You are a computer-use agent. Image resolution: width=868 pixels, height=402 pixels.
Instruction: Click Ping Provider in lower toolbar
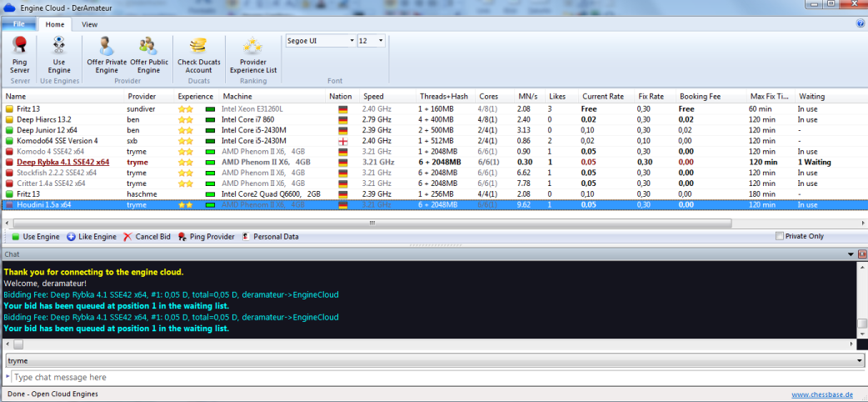[x=207, y=237]
